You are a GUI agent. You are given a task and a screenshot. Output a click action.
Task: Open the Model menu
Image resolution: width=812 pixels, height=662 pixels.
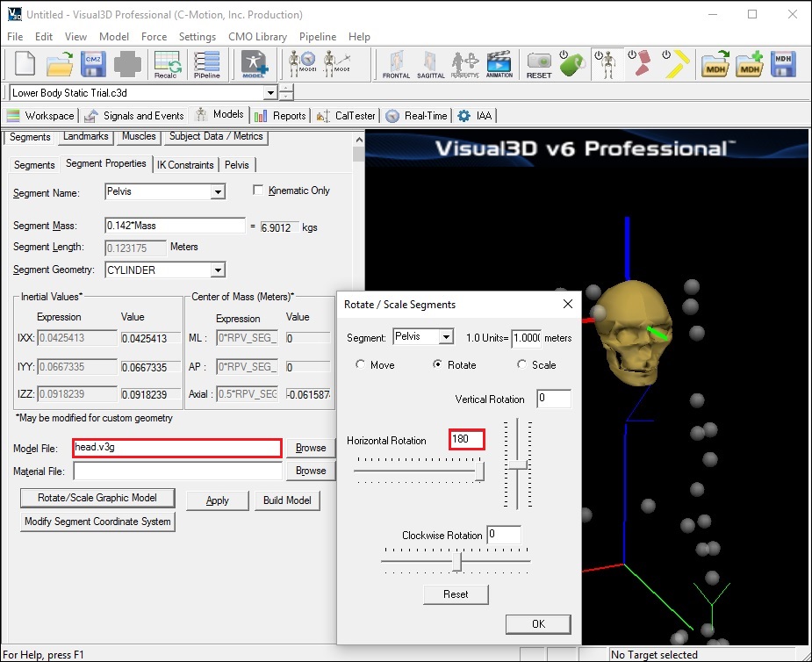click(114, 37)
